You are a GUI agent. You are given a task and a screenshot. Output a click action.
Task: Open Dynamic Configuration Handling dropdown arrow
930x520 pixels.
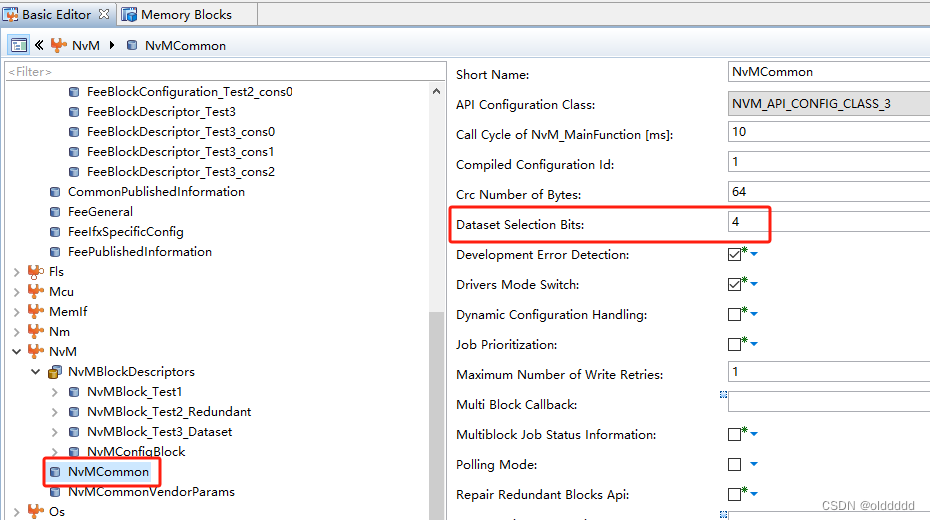(754, 314)
